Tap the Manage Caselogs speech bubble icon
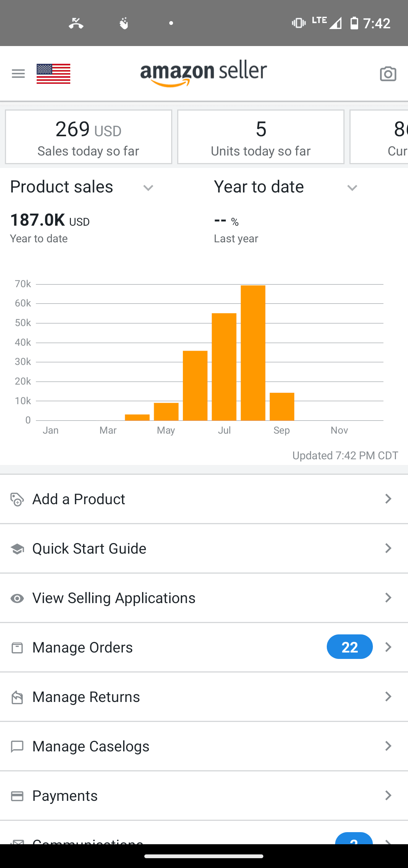408x868 pixels. [x=17, y=746]
